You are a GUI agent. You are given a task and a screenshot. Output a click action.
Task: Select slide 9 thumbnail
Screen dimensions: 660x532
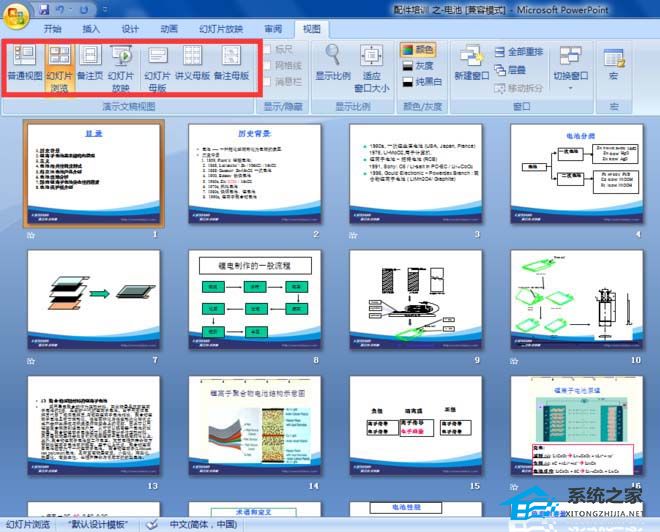[x=416, y=299]
